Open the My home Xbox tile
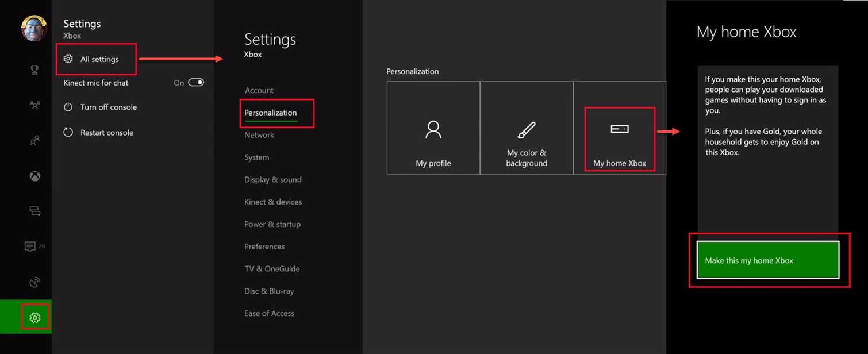The width and height of the screenshot is (868, 354). (x=620, y=128)
